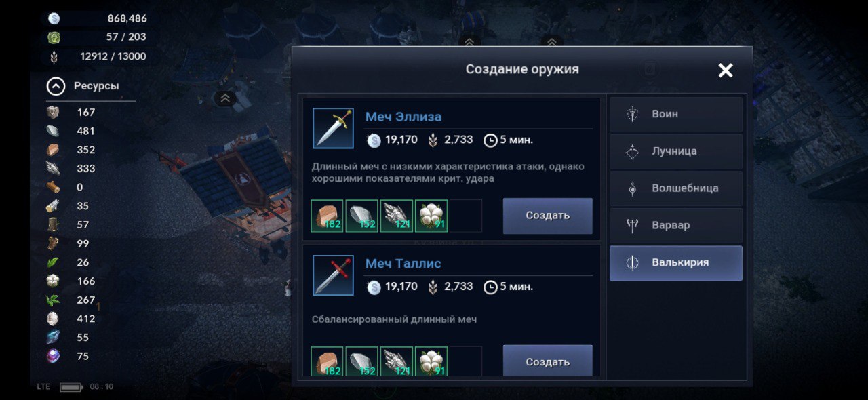This screenshot has height=400, width=868.
Task: Click Создать for Меч Таллис
Action: [547, 360]
